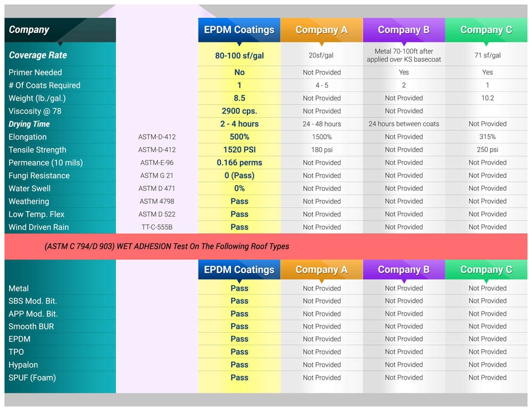This screenshot has width=532, height=411.
Task: Select the Wind Driven Rain label
Action: pos(39,227)
